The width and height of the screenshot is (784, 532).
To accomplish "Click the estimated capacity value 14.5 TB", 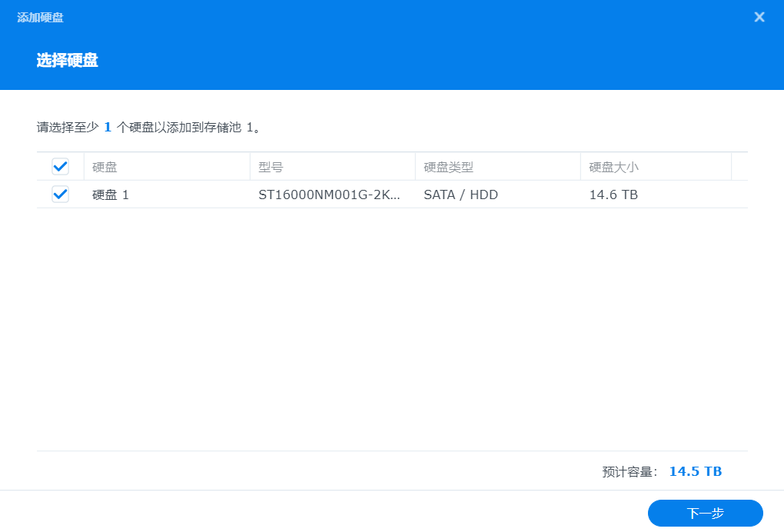I will [x=694, y=471].
